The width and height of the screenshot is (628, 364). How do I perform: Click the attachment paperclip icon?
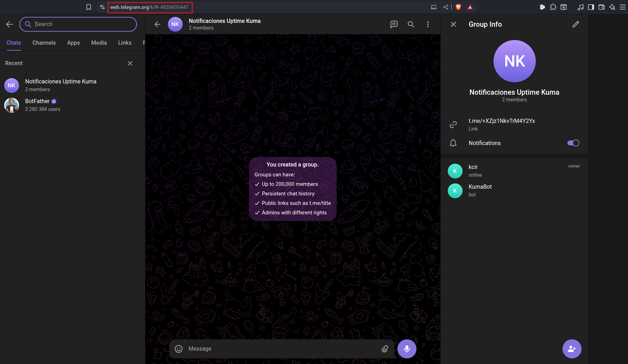coord(385,349)
